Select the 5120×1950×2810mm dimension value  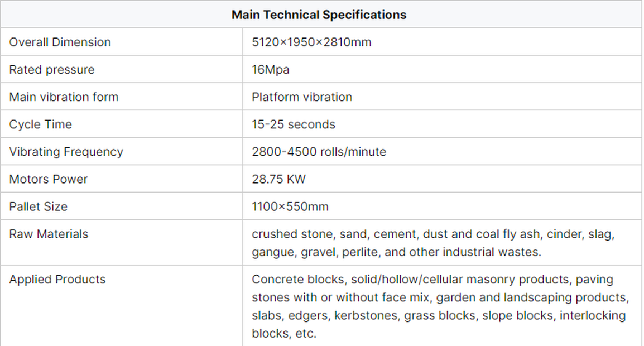311,42
